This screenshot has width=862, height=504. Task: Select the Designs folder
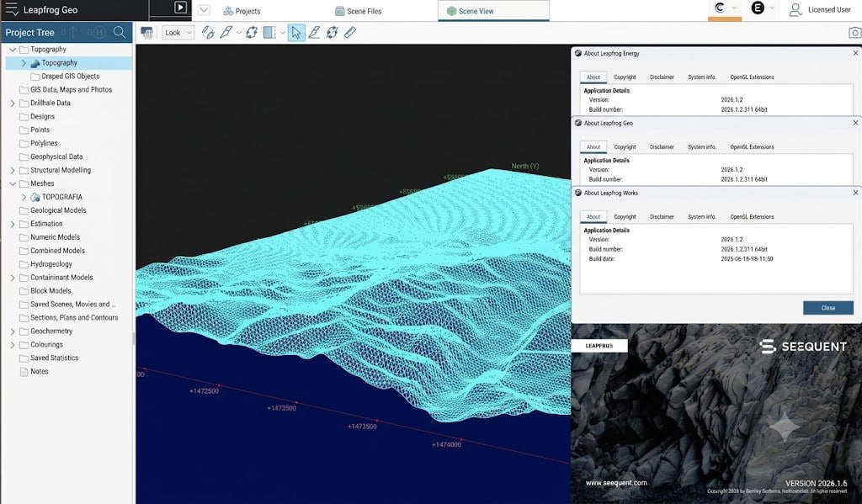(37, 116)
